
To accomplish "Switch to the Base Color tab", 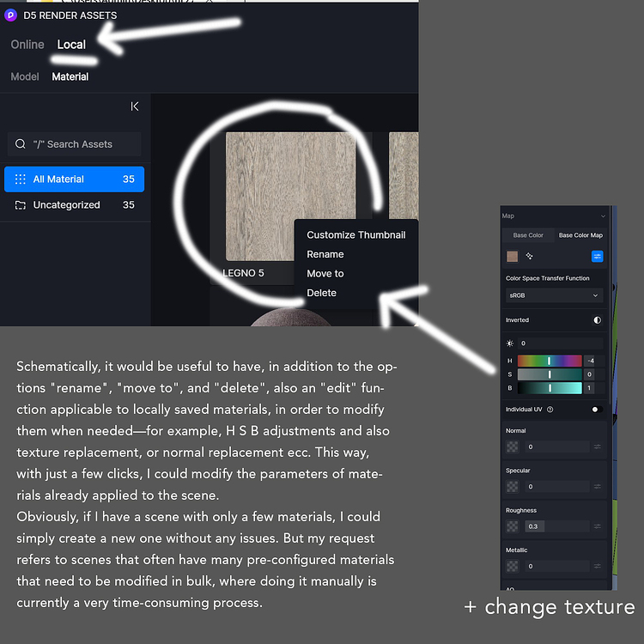I will [528, 235].
